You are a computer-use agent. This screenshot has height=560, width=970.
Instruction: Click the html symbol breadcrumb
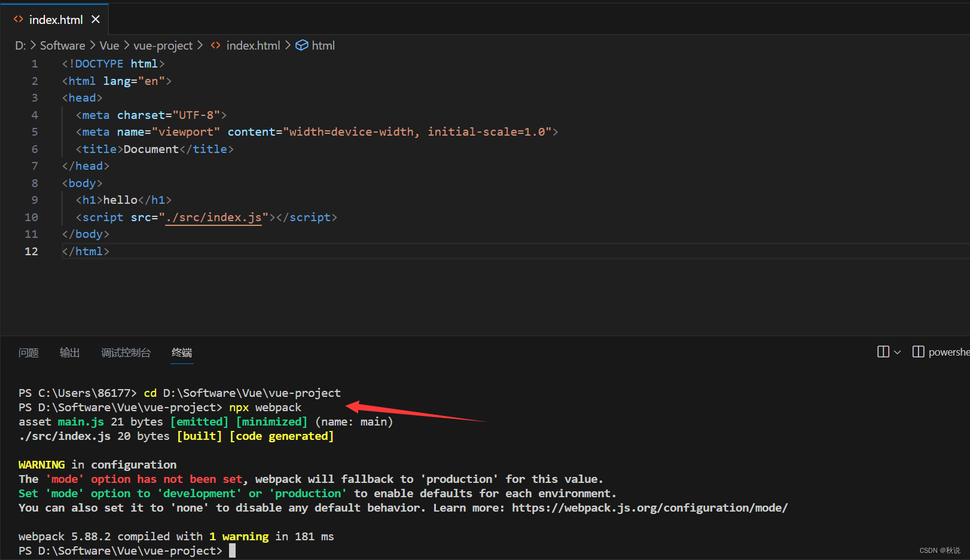pyautogui.click(x=323, y=45)
